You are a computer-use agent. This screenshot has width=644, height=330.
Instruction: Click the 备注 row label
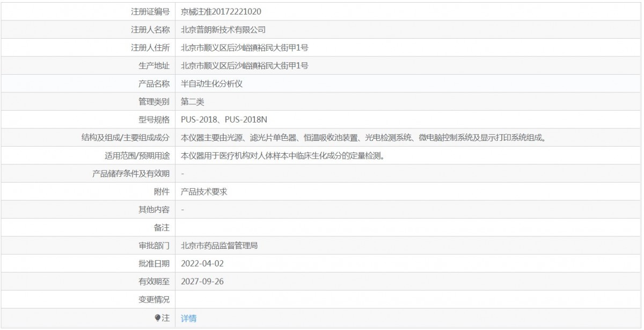[162, 228]
